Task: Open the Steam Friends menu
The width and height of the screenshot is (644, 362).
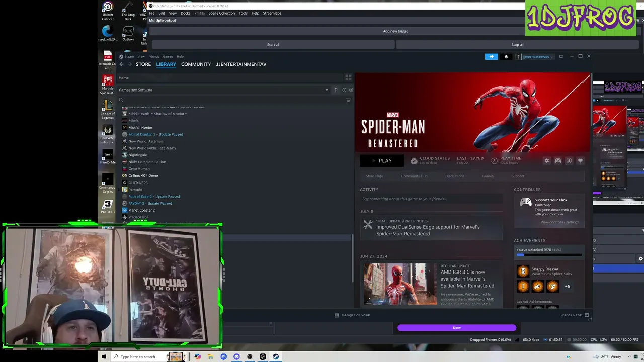Action: [x=154, y=56]
